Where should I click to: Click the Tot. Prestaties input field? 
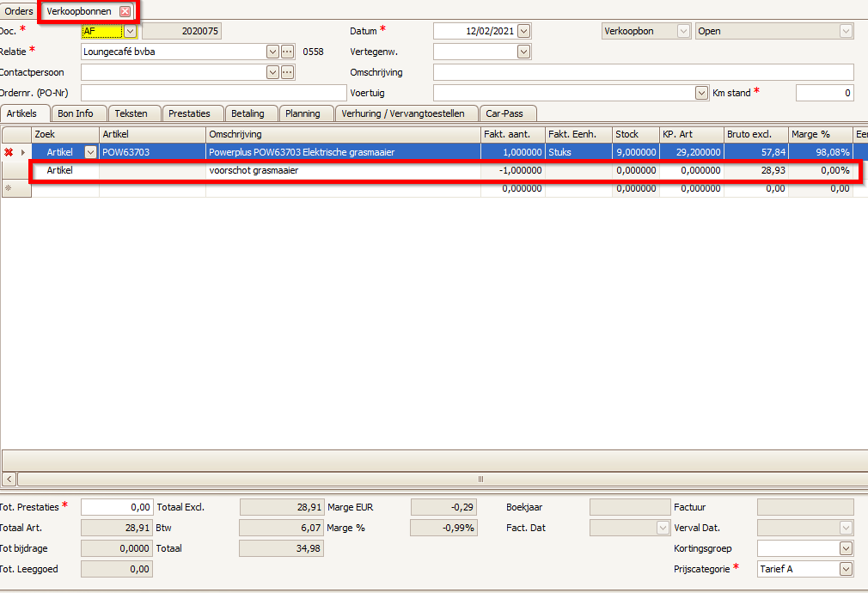tap(117, 507)
